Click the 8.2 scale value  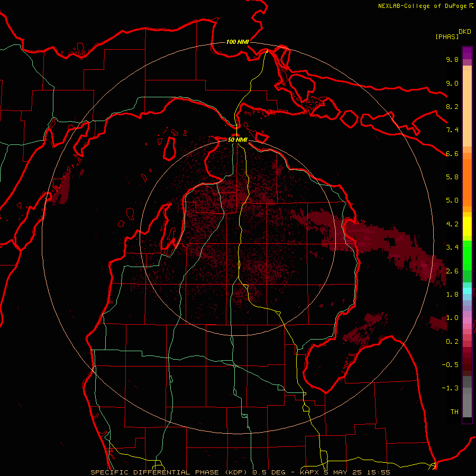point(452,106)
